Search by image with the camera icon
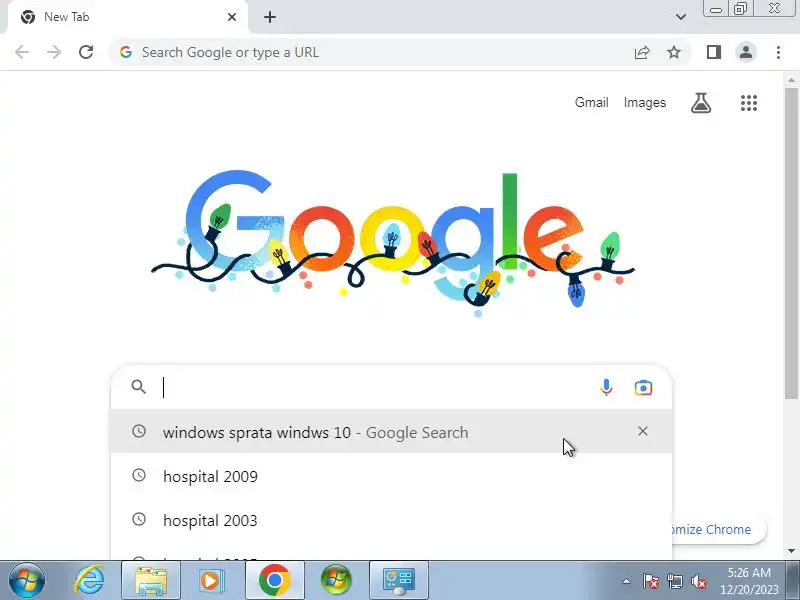 [x=643, y=388]
